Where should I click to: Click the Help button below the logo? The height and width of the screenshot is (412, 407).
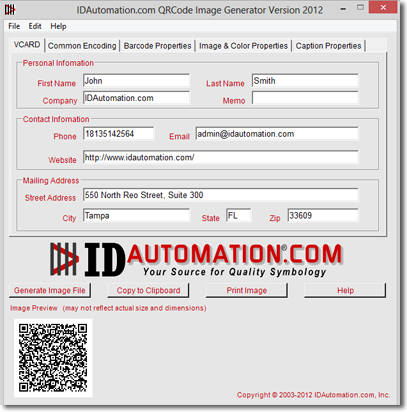pos(345,290)
